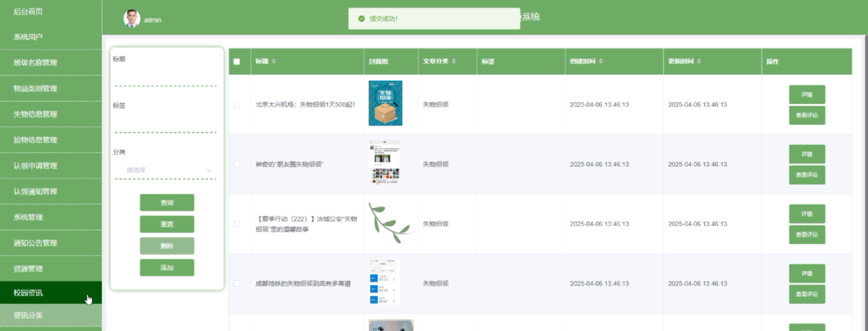Click 详情 for 神奇的朋友圈失物招领 row
The width and height of the screenshot is (868, 331).
click(x=807, y=154)
